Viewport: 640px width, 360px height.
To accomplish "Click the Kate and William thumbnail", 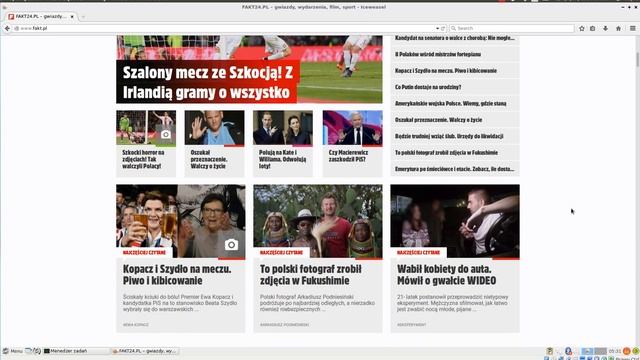I will [x=283, y=128].
